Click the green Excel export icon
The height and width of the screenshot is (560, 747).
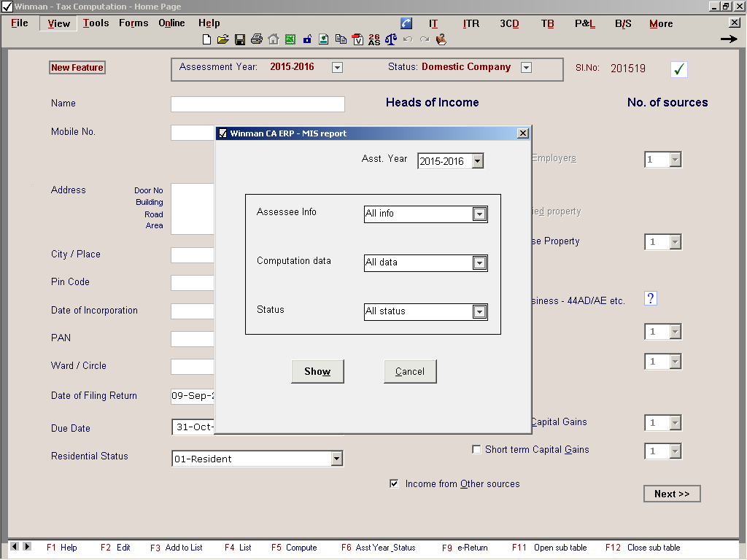(x=290, y=39)
